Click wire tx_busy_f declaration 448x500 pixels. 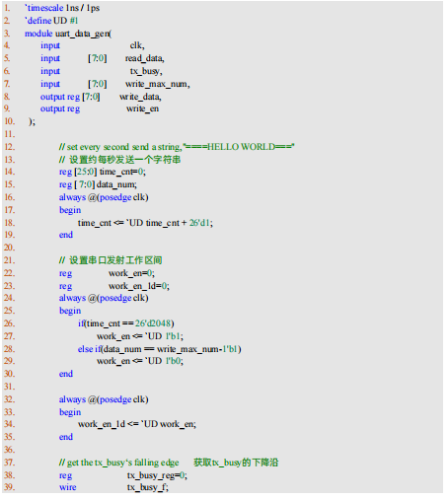tap(113, 487)
